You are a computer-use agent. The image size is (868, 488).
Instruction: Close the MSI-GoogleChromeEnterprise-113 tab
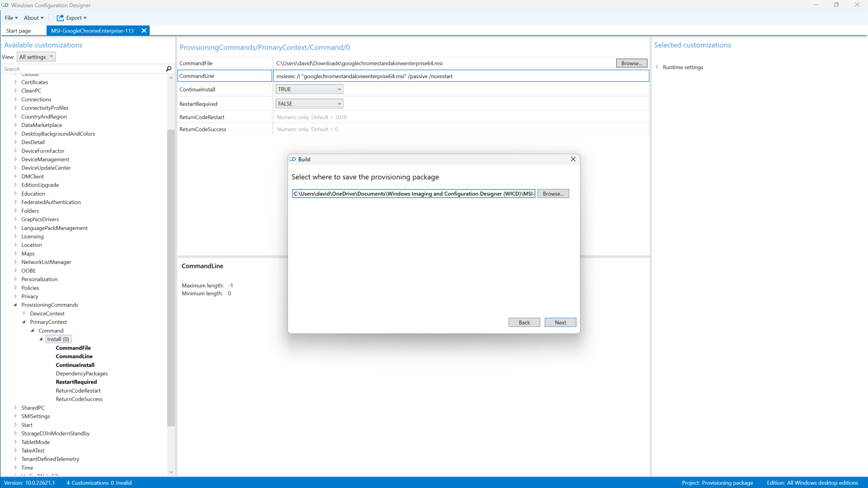(144, 31)
